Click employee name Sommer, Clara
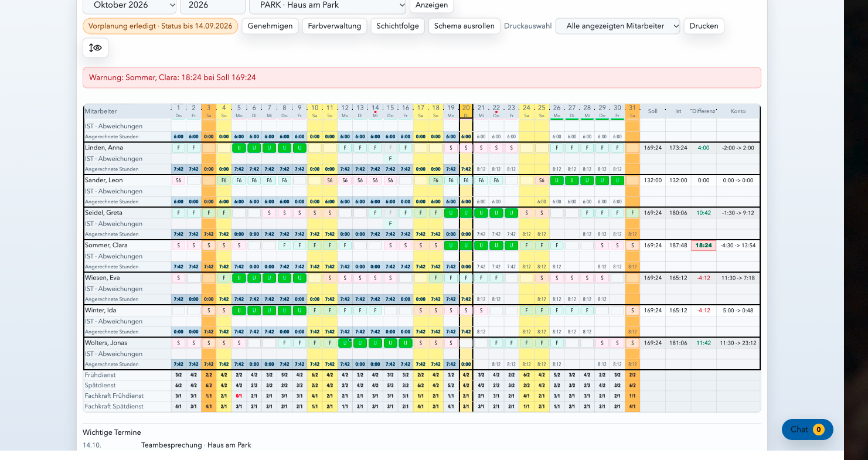868x460 pixels. tap(106, 245)
